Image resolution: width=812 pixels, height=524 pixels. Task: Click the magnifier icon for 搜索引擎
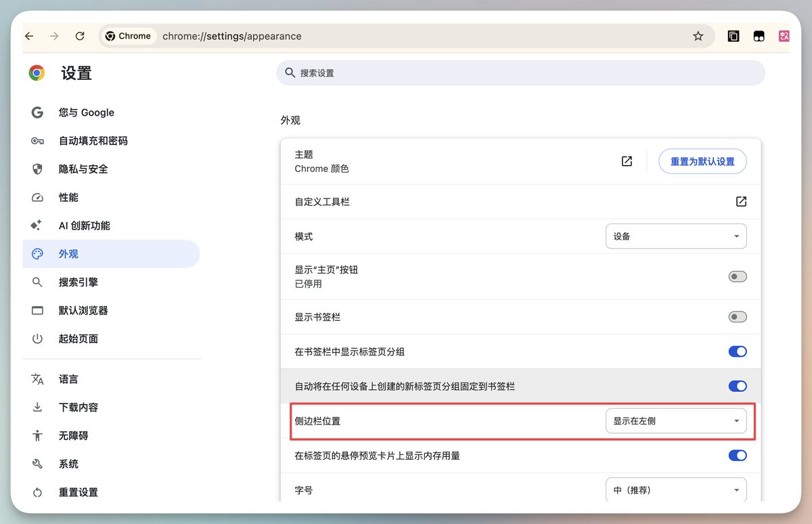[x=37, y=282]
